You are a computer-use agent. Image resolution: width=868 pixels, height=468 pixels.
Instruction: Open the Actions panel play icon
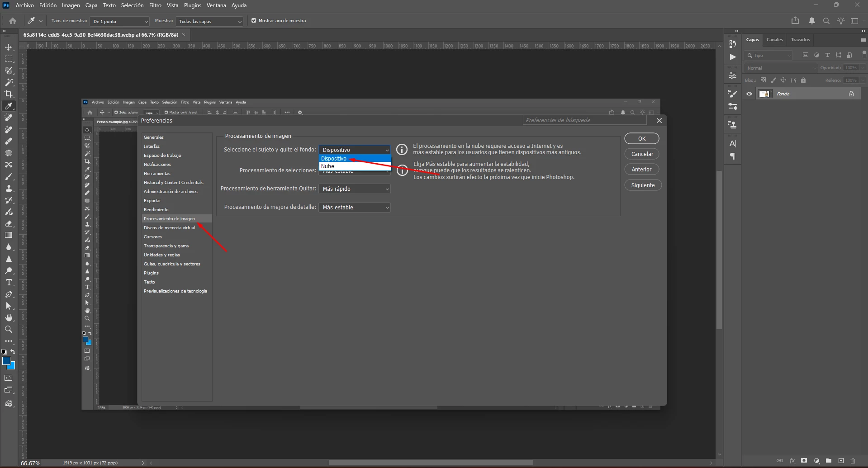733,57
